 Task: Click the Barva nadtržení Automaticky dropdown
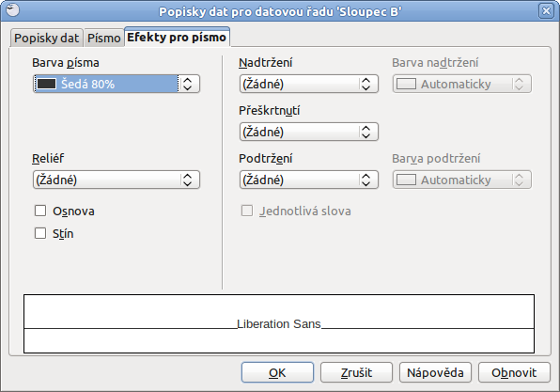(461, 84)
